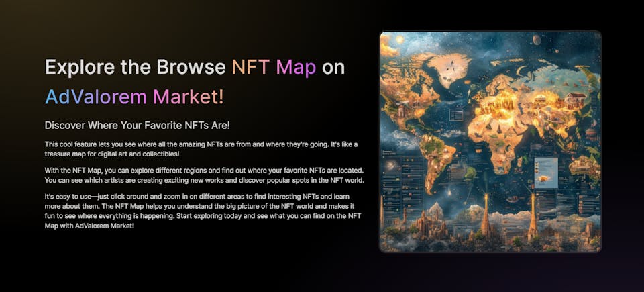
Task: Click the 'AdValorem Market!' gradient heading
Action: coord(134,96)
